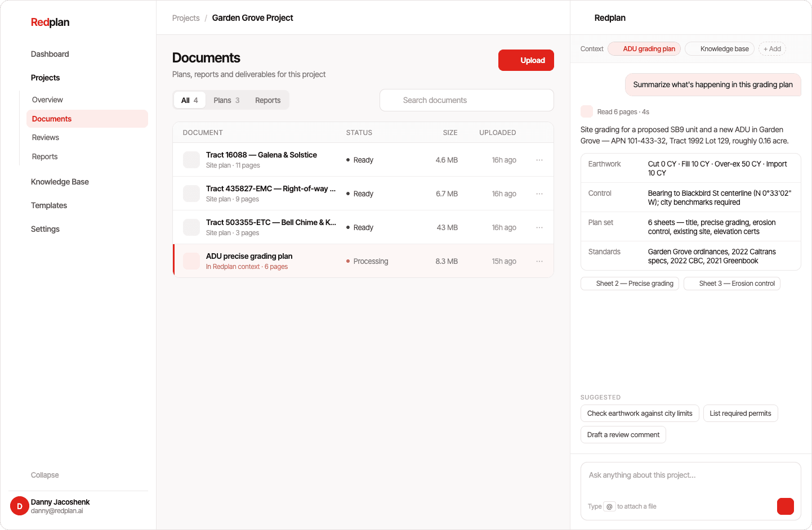
Task: Click the Projects breadcrumb link
Action: click(186, 18)
